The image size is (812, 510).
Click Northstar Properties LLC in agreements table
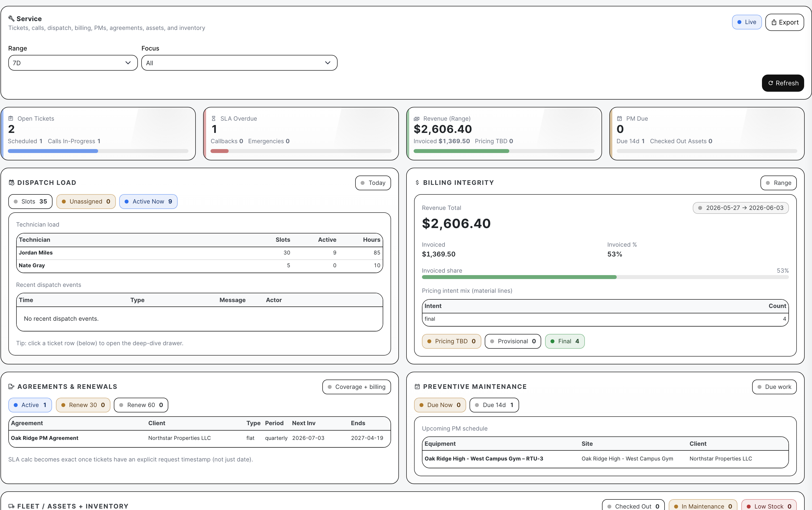click(179, 438)
